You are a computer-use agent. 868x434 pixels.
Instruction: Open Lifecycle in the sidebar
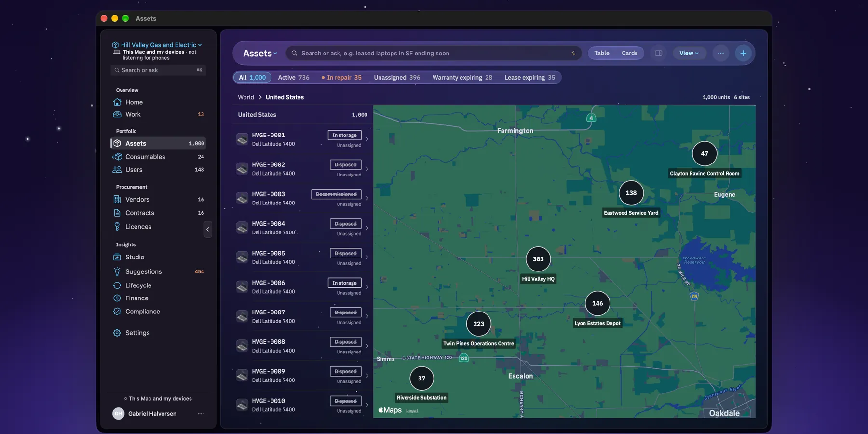pos(158,285)
